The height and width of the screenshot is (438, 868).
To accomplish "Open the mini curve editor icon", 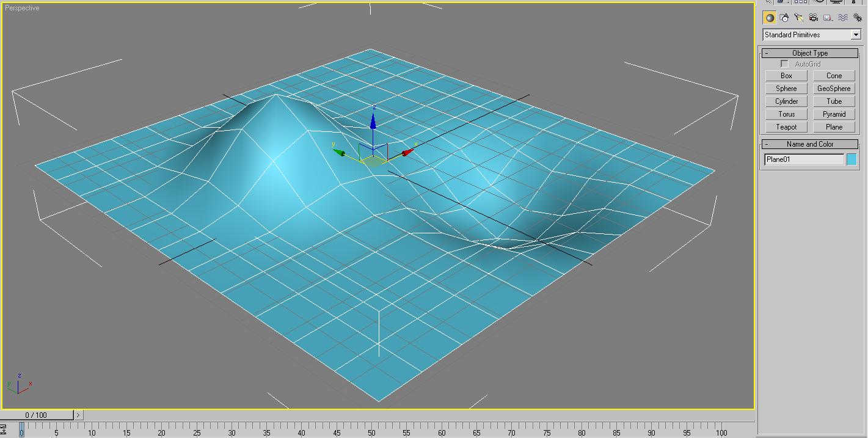I will click(x=3, y=430).
